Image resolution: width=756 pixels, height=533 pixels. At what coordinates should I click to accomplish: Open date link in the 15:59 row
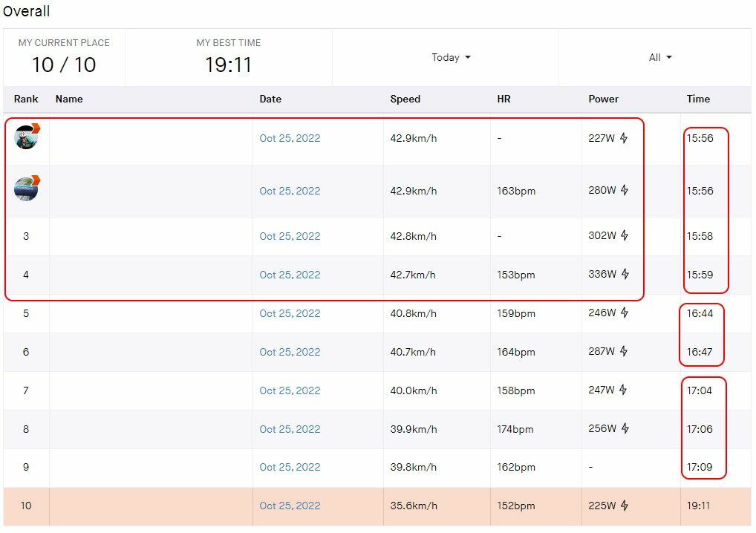click(x=290, y=275)
